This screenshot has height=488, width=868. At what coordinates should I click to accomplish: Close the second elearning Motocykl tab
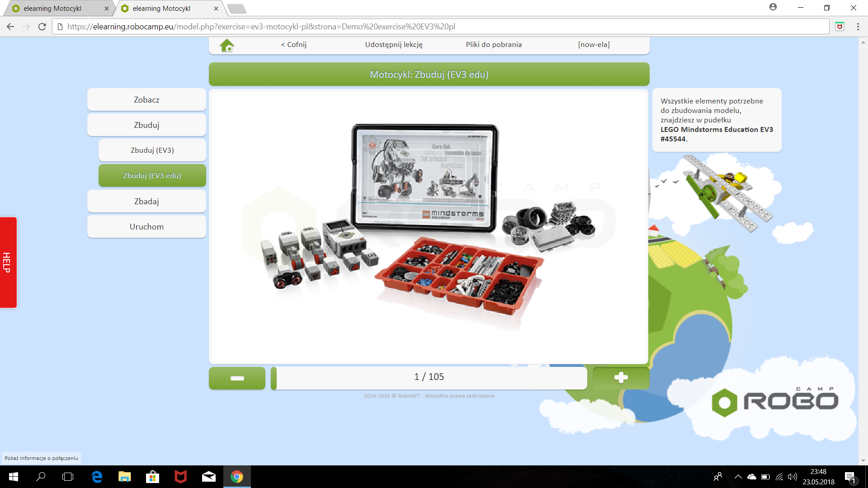216,9
